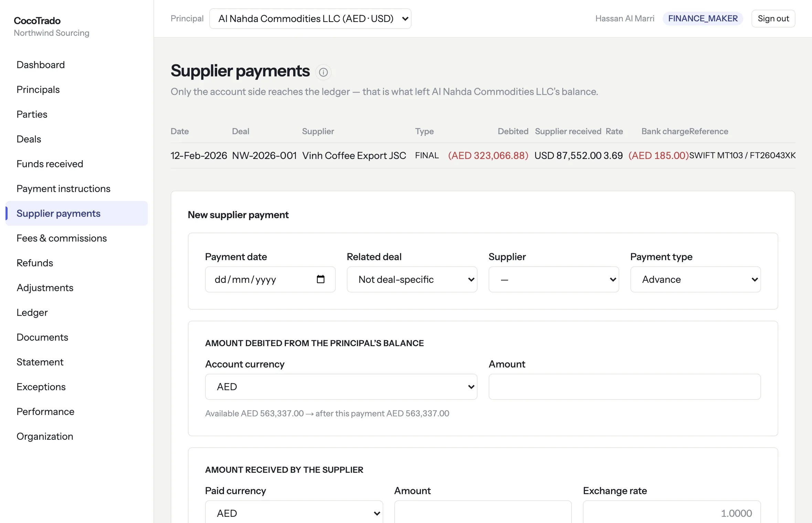
Task: Click the CocoTrado logo text
Action: pos(37,21)
